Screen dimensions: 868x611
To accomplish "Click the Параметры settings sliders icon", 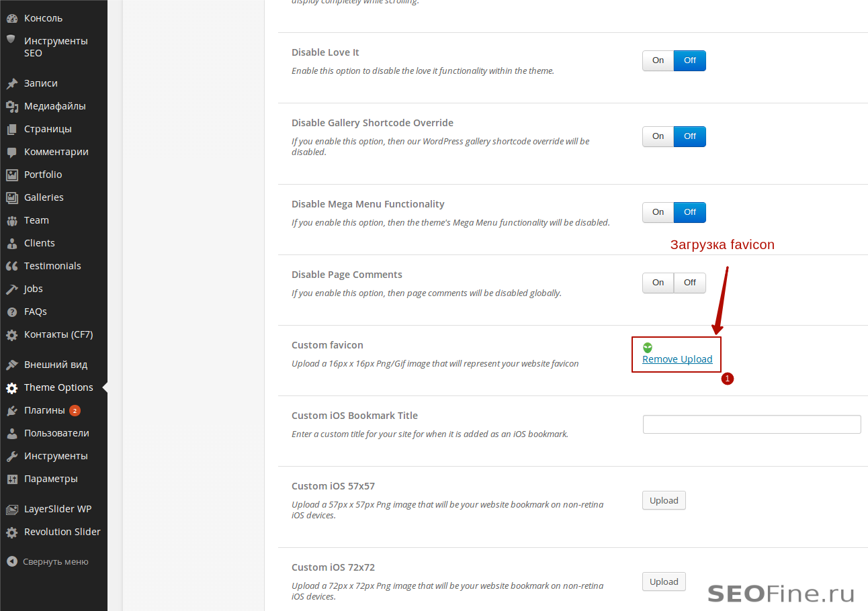I will coord(12,479).
